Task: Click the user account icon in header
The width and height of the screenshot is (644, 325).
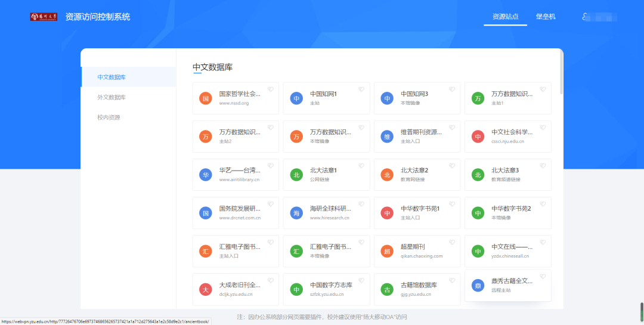Action: pos(584,17)
